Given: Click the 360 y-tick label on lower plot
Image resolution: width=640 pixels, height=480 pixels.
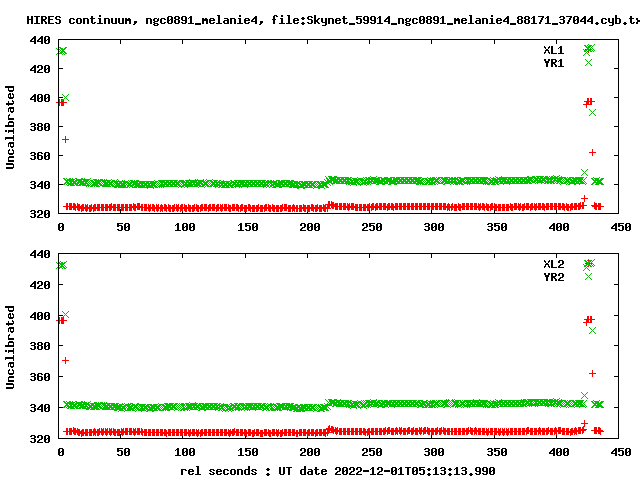Looking at the screenshot, I should click(x=40, y=377).
